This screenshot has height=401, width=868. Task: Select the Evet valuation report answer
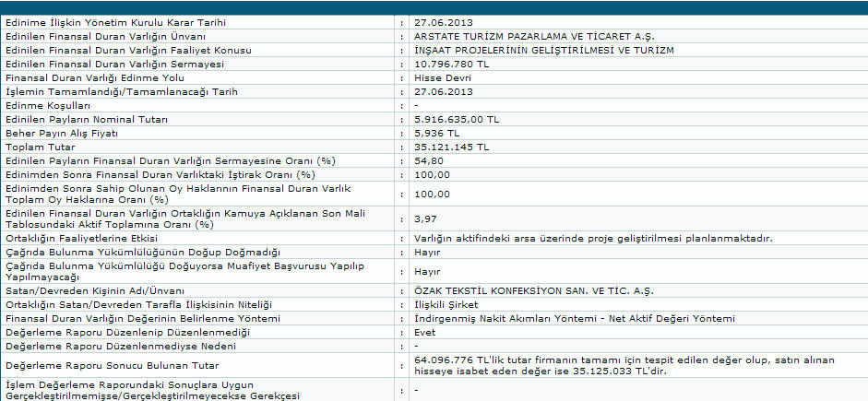426,332
